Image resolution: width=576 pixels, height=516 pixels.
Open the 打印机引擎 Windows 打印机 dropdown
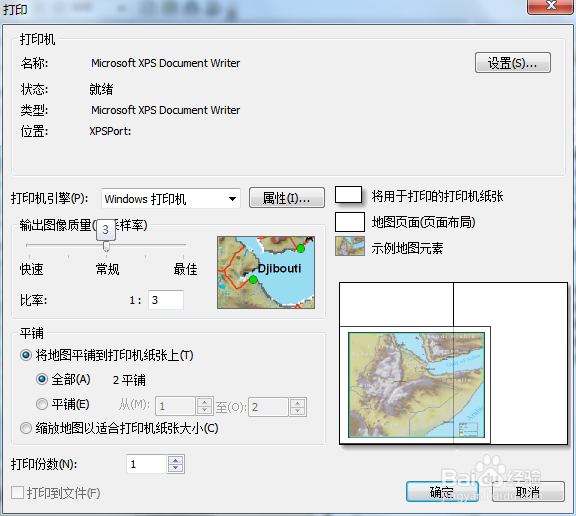pyautogui.click(x=171, y=199)
